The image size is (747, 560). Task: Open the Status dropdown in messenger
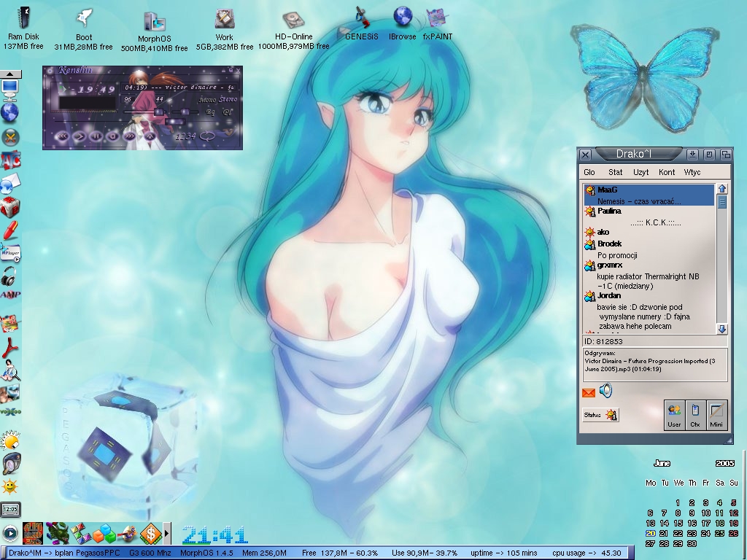pos(600,415)
